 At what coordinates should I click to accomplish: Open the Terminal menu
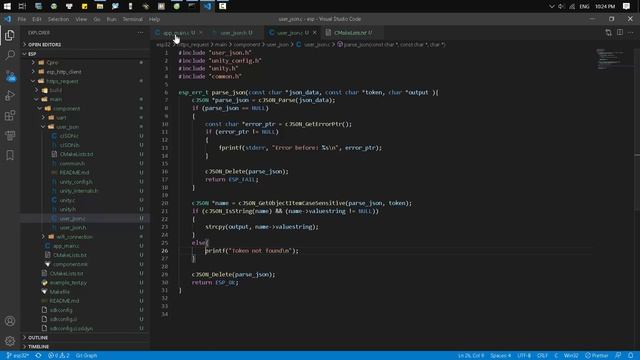coord(133,19)
